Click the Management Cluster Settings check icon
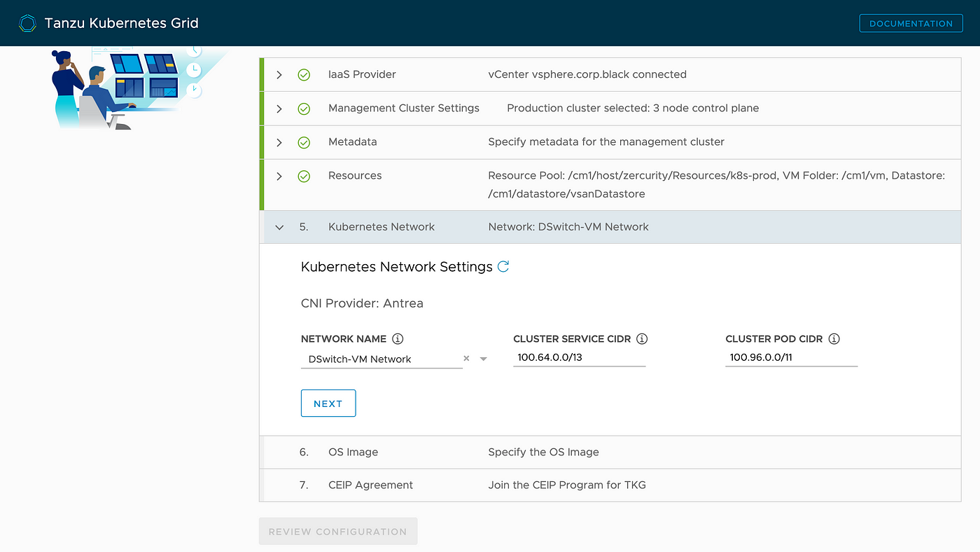 pyautogui.click(x=304, y=109)
